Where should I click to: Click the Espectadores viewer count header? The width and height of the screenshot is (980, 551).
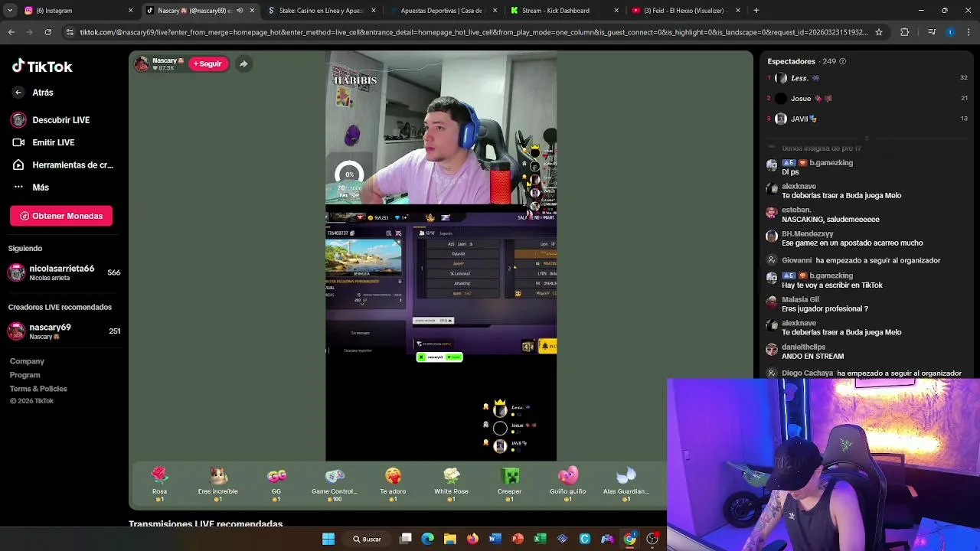(x=807, y=61)
